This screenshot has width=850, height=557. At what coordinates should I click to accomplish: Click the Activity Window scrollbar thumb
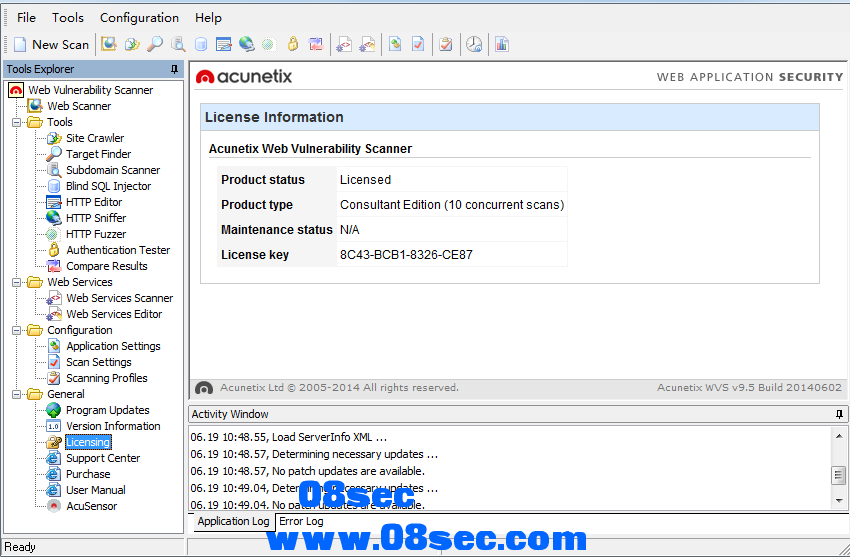point(839,476)
